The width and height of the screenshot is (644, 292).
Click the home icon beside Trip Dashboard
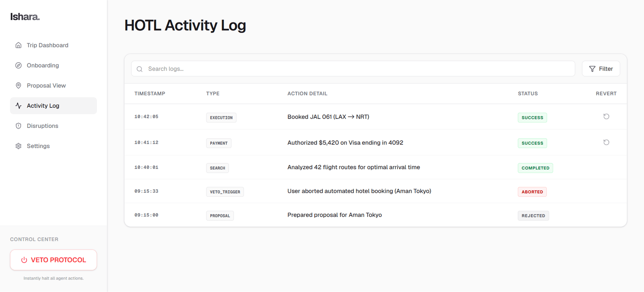click(18, 45)
